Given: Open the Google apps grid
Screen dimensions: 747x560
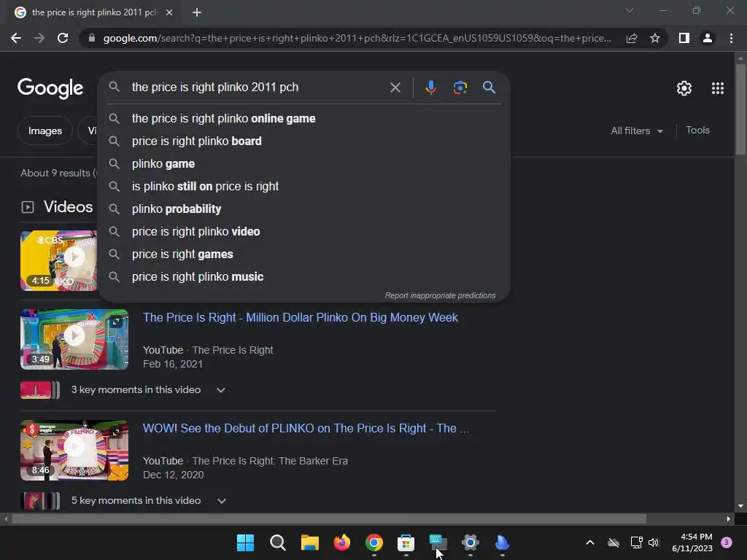Looking at the screenshot, I should tap(718, 88).
